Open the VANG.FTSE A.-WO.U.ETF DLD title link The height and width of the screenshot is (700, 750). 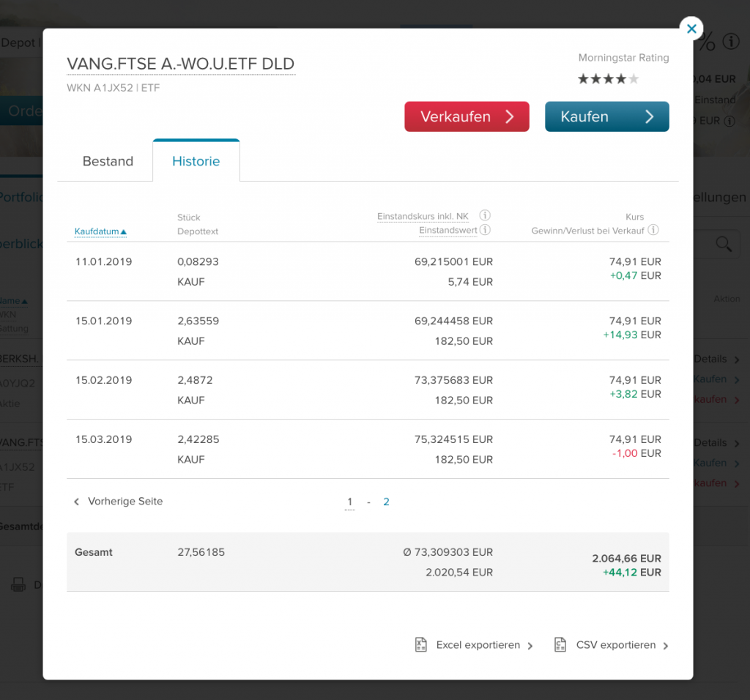coord(181,64)
